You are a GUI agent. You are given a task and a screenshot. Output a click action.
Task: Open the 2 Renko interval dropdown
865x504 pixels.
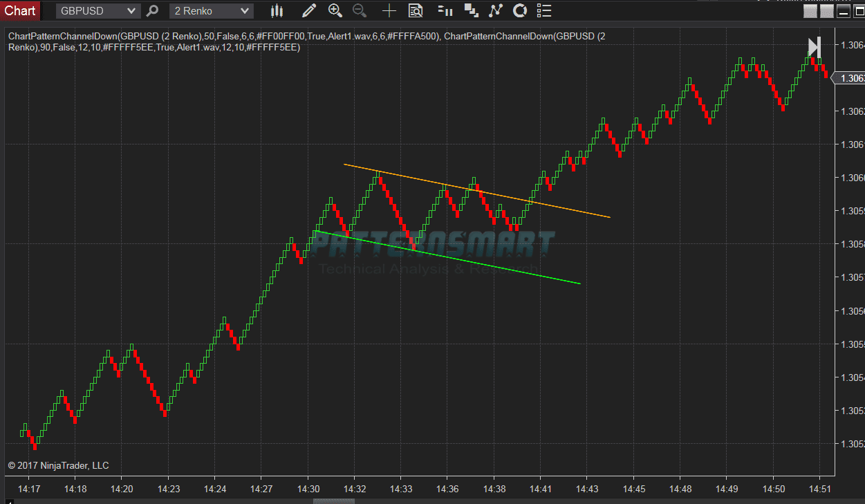point(212,10)
